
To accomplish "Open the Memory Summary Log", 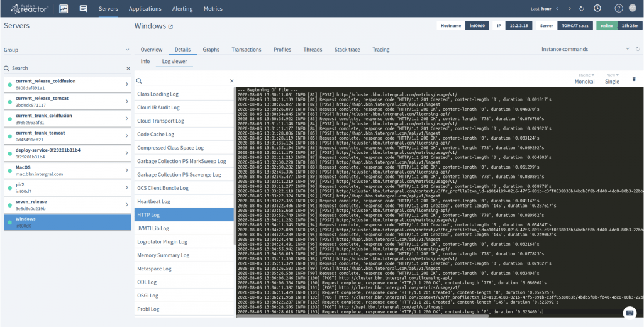I will [184, 255].
